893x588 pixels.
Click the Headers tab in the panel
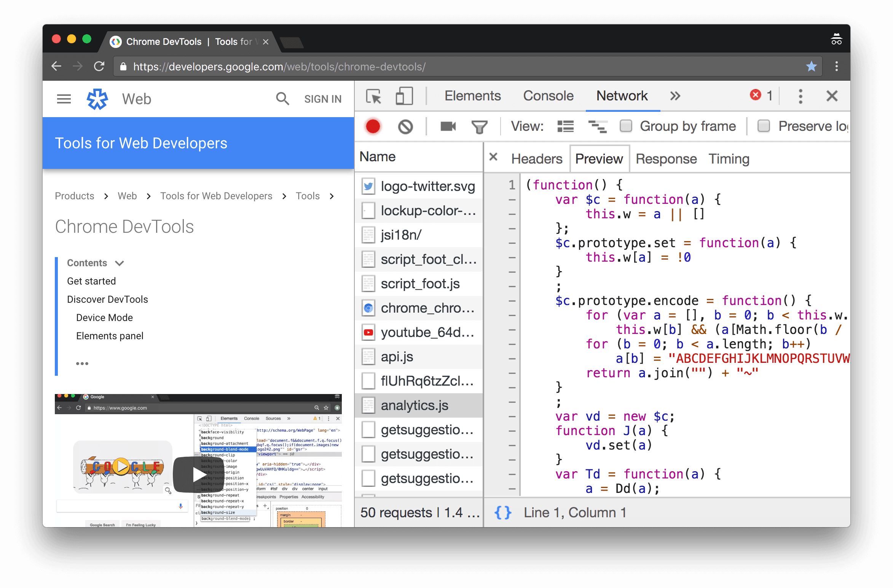[x=537, y=159]
